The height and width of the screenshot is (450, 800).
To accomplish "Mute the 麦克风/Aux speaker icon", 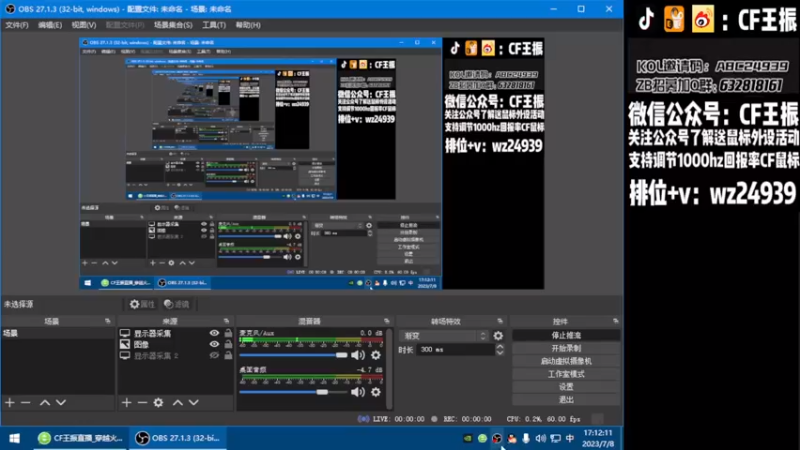I will (358, 355).
